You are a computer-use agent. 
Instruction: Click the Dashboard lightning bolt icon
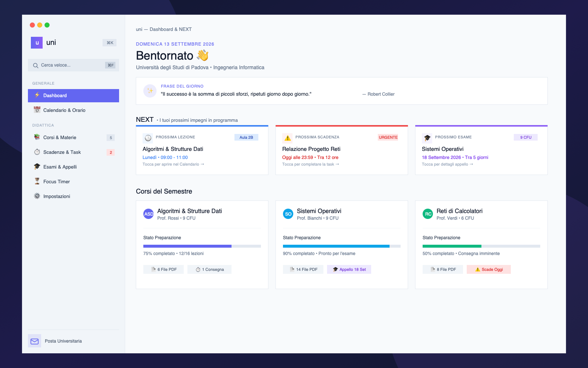(37, 95)
